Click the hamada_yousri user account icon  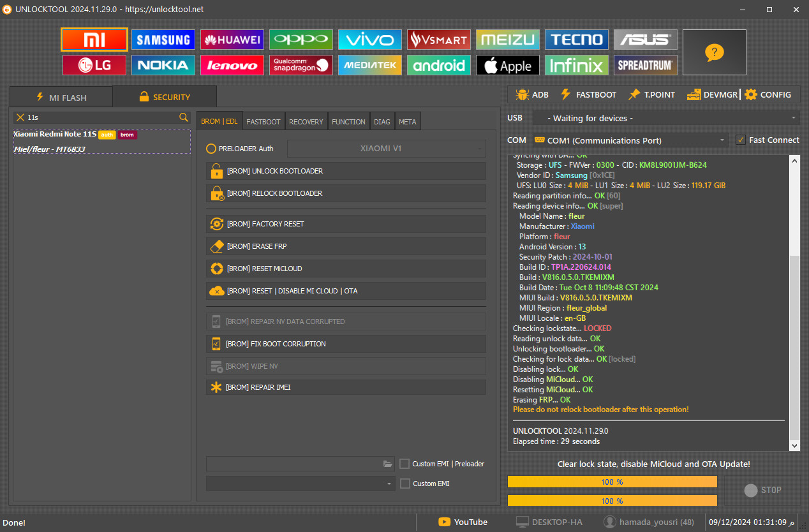[x=610, y=522]
